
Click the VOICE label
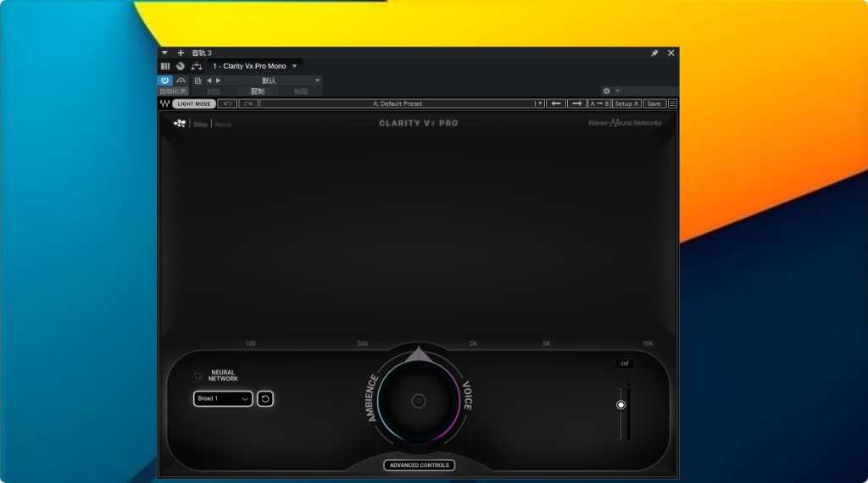[x=467, y=396]
